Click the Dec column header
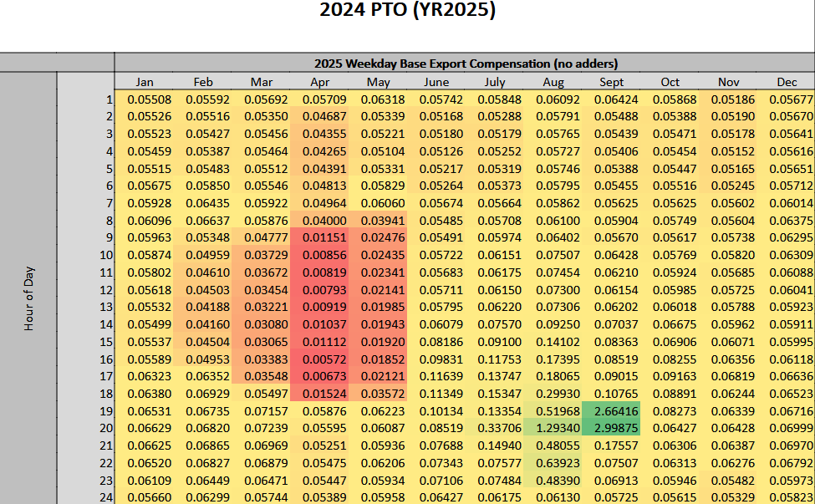This screenshot has height=504, width=815. point(786,82)
